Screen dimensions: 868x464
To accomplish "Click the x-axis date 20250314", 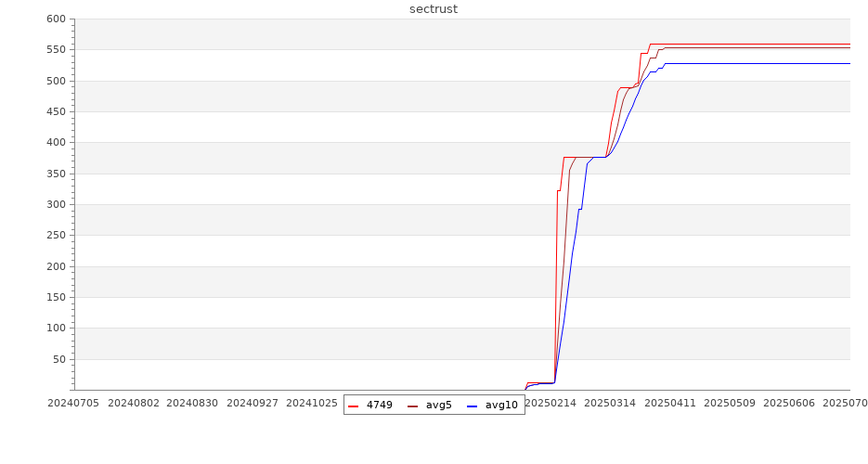I will [610, 403].
